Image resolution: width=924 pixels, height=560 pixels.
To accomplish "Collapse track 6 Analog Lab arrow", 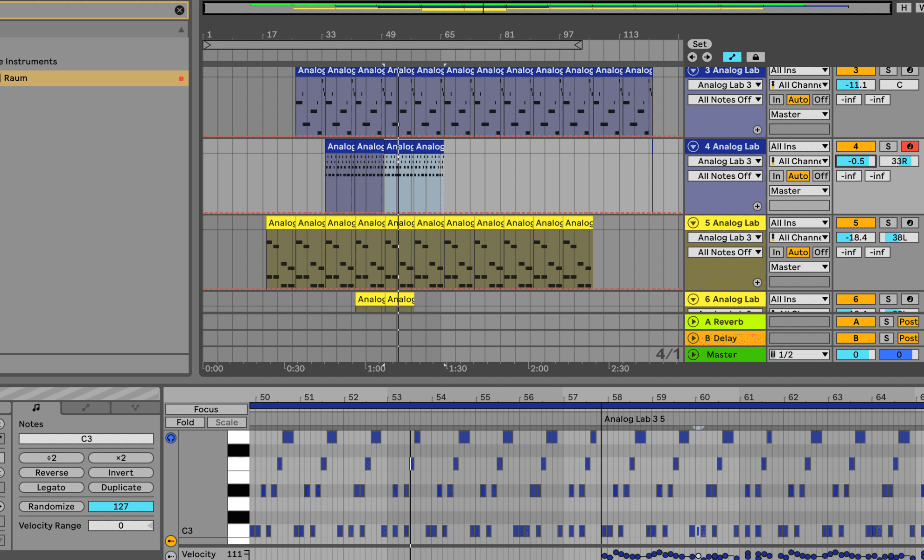I will point(693,299).
